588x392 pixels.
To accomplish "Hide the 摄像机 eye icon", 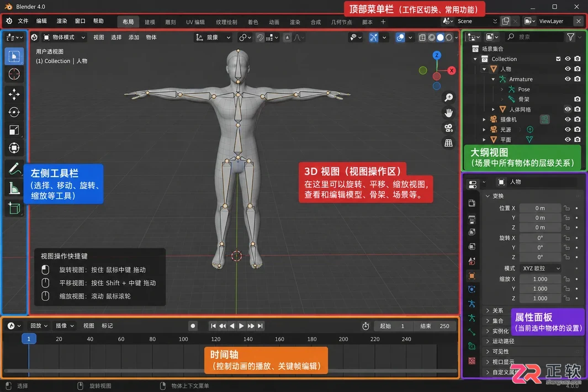I will pos(568,119).
